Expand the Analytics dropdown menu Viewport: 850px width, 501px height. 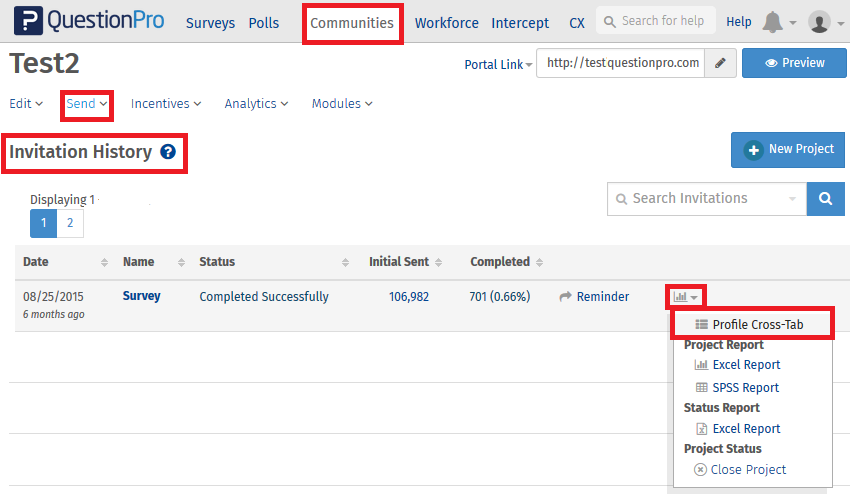pyautogui.click(x=256, y=104)
